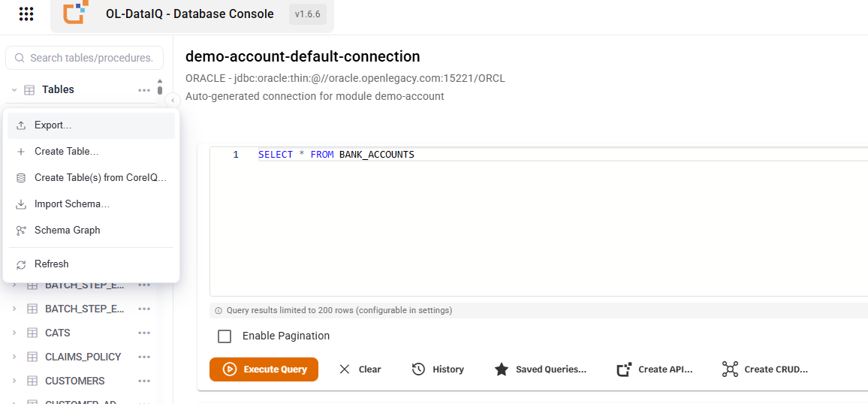Click the Create CRUD network icon
Screen dimensions: 868x404
730,369
